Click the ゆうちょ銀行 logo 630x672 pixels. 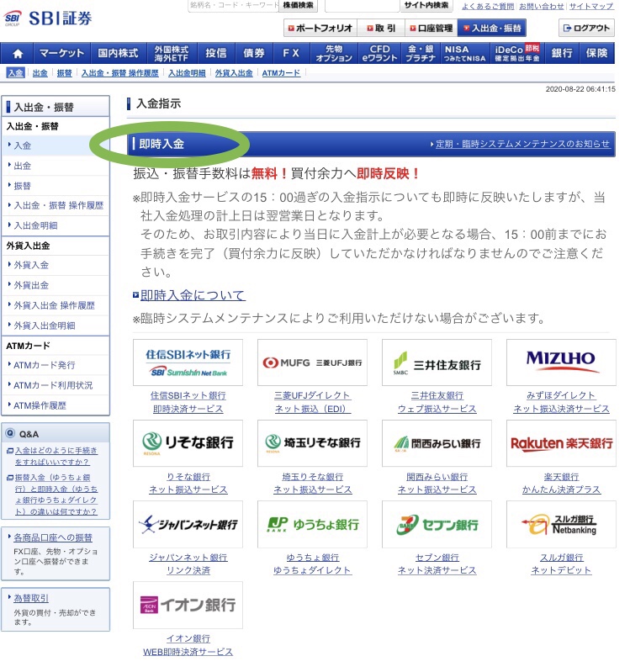tap(312, 524)
